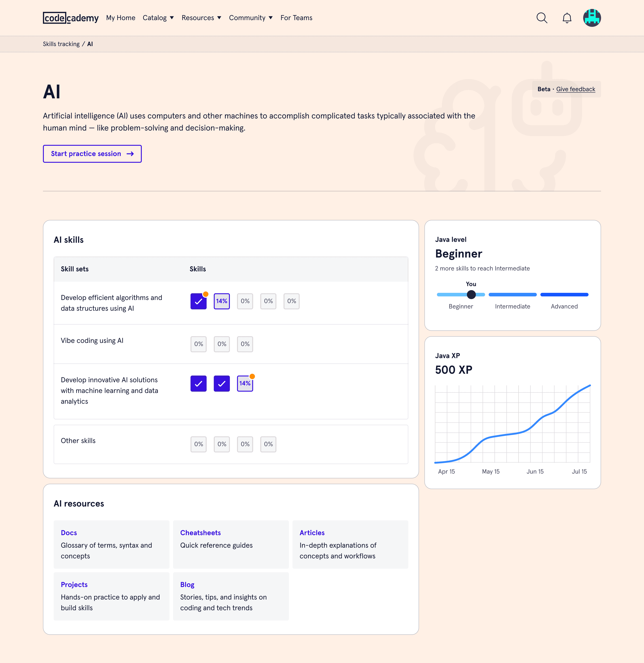Click third 0% skill in Vibe coding row
Screen dimensions: 644x663
pyautogui.click(x=245, y=344)
